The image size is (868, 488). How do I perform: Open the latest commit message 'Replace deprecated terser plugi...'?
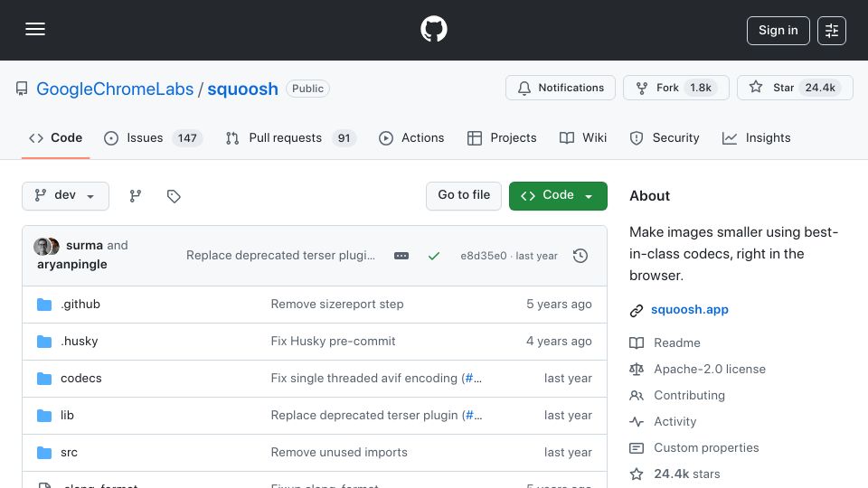click(280, 255)
